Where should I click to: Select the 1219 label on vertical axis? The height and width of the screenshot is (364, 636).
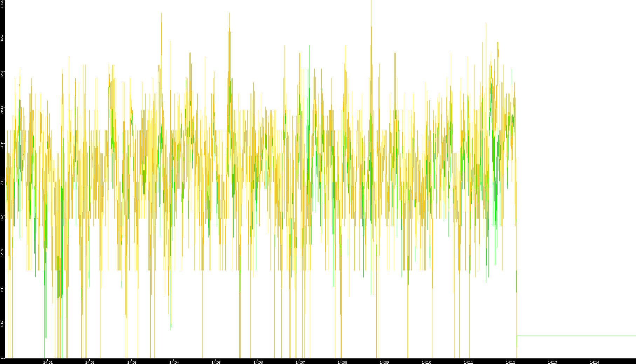(x=2, y=253)
